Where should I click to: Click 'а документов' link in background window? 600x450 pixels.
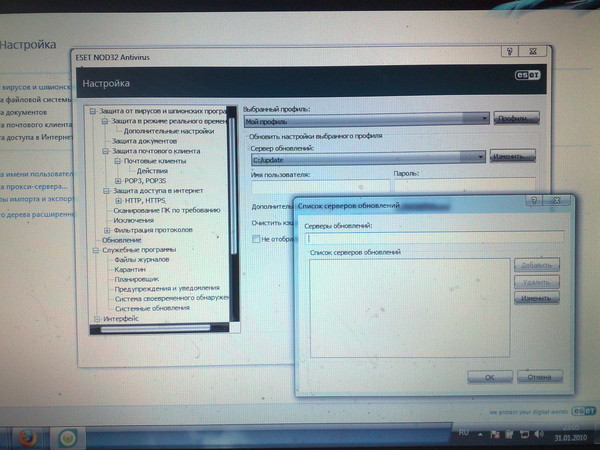(x=23, y=112)
